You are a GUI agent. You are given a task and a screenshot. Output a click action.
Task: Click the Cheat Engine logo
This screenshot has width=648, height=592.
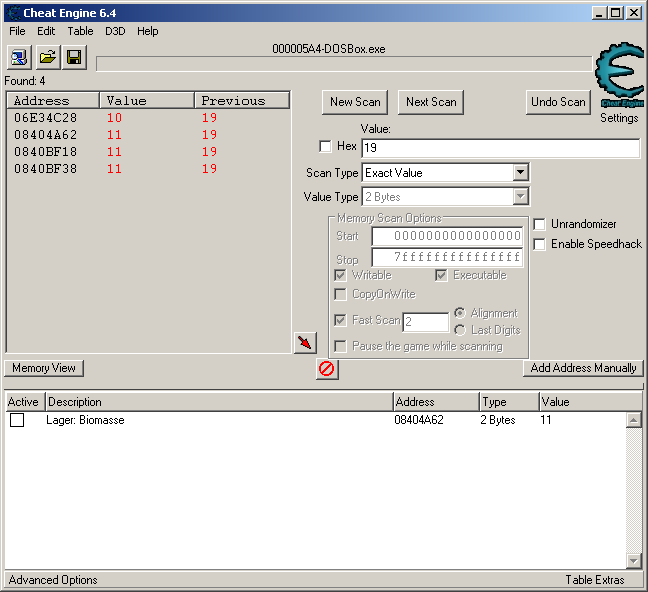tap(619, 75)
